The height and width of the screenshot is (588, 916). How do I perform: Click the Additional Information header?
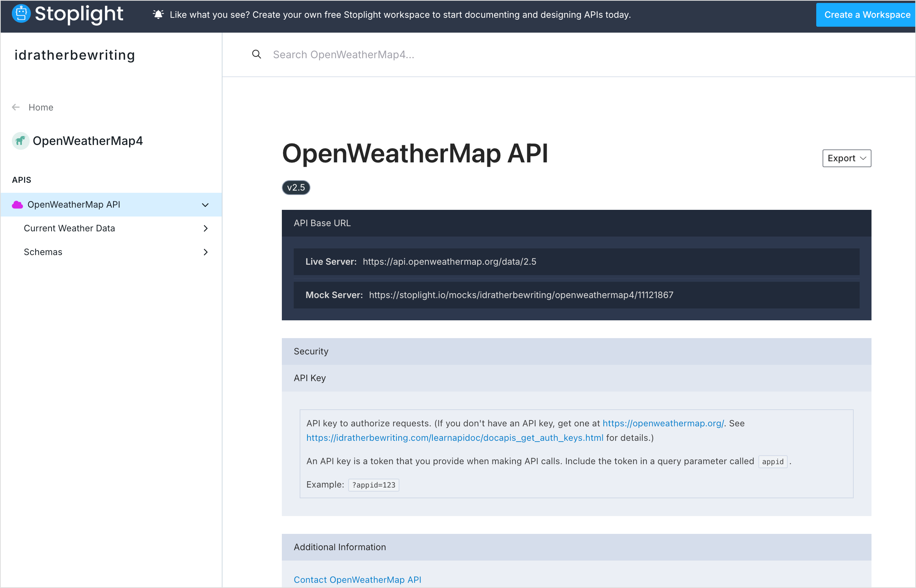click(x=577, y=547)
